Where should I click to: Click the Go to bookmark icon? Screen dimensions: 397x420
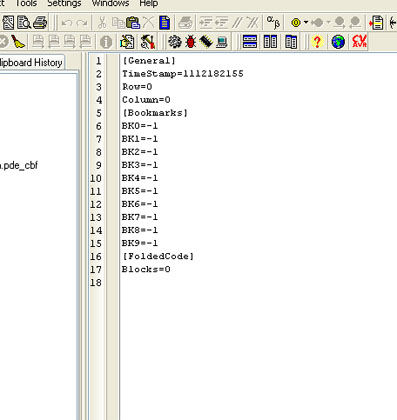[x=317, y=23]
